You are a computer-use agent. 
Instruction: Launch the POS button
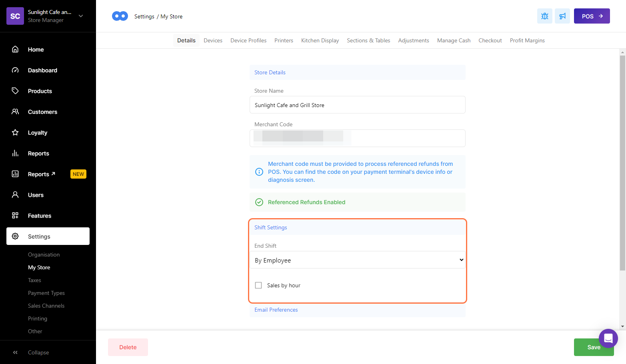pos(592,16)
